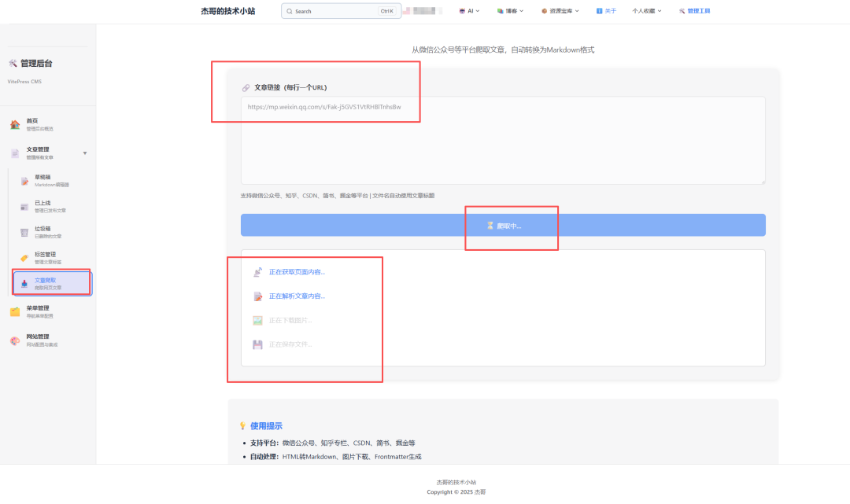Select the 文章爬取 download icon

(24, 283)
